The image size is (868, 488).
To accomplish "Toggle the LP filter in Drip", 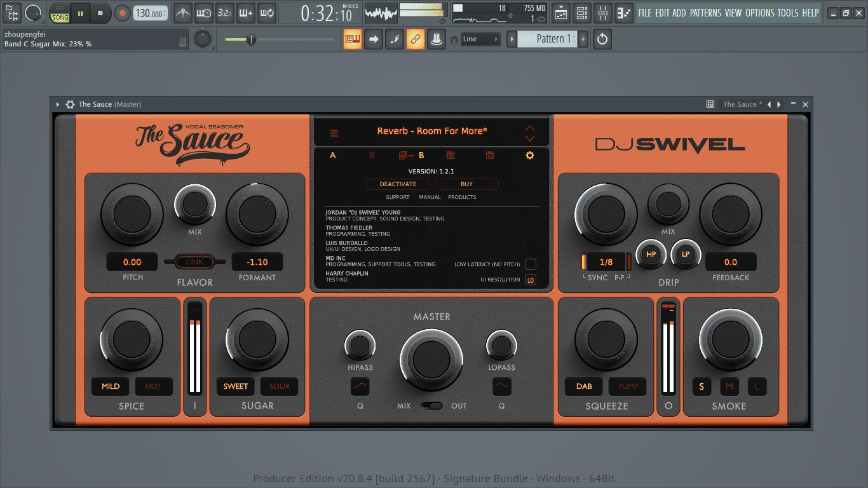I will click(686, 254).
